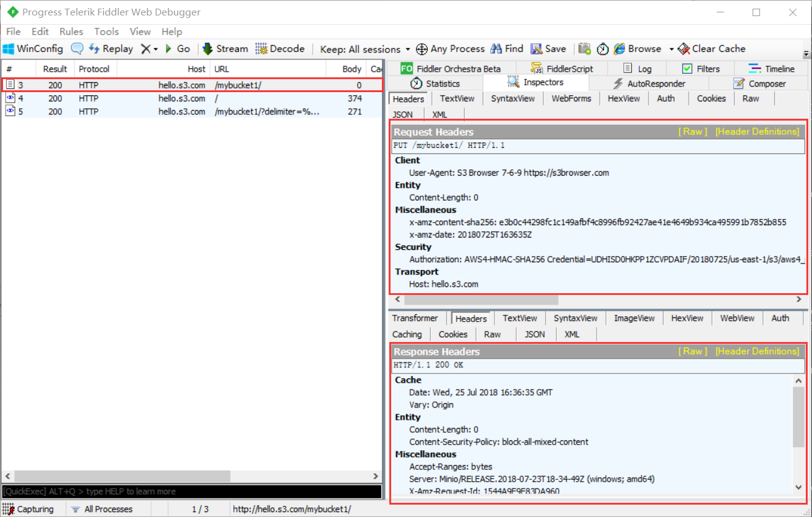The height and width of the screenshot is (517, 812).
Task: Open the Log tab
Action: click(x=637, y=69)
